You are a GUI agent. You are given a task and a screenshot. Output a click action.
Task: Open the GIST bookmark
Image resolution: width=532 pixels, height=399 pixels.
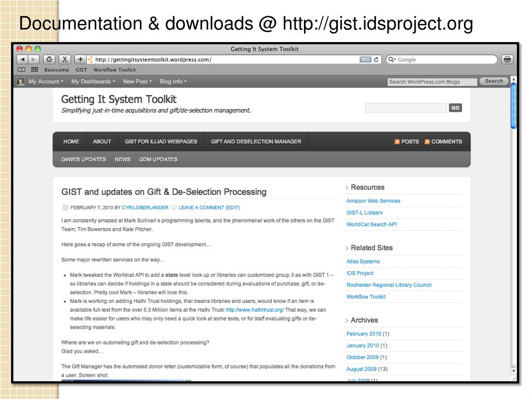pyautogui.click(x=81, y=70)
